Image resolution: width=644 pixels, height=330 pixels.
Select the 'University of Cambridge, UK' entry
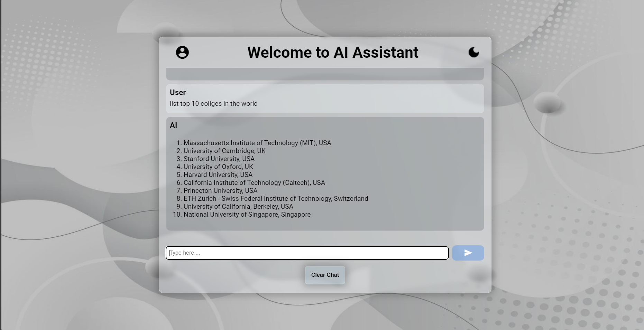pyautogui.click(x=224, y=151)
